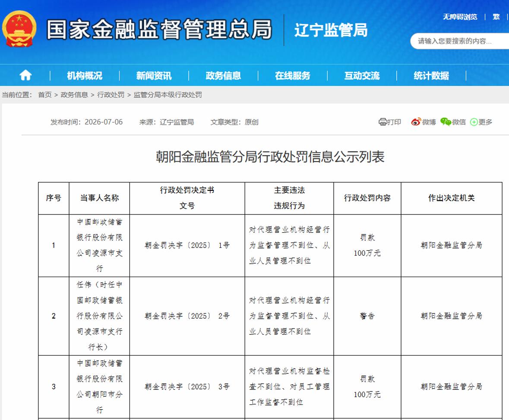Click 政务信息 breadcrumb link
The height and width of the screenshot is (420, 509).
click(x=74, y=95)
